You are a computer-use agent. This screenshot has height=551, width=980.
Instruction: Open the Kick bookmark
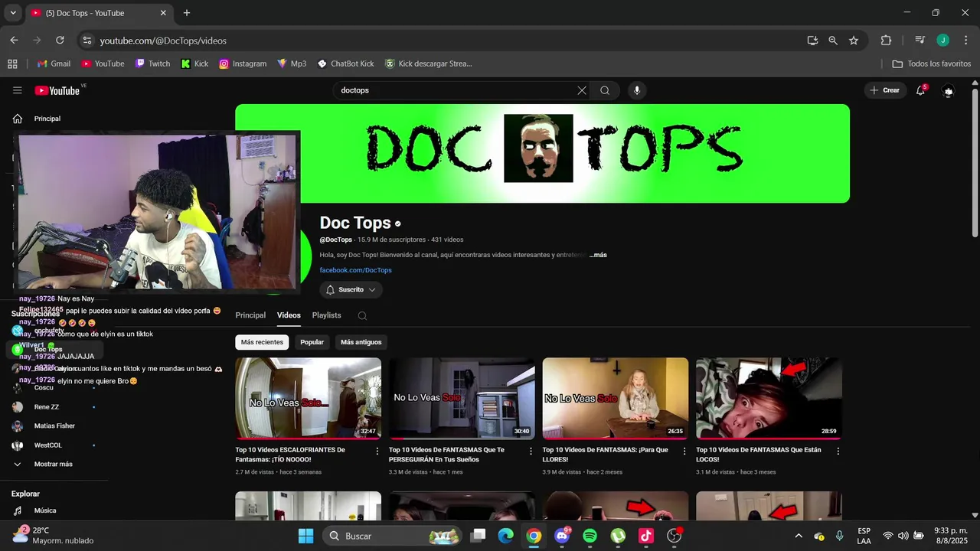click(194, 64)
